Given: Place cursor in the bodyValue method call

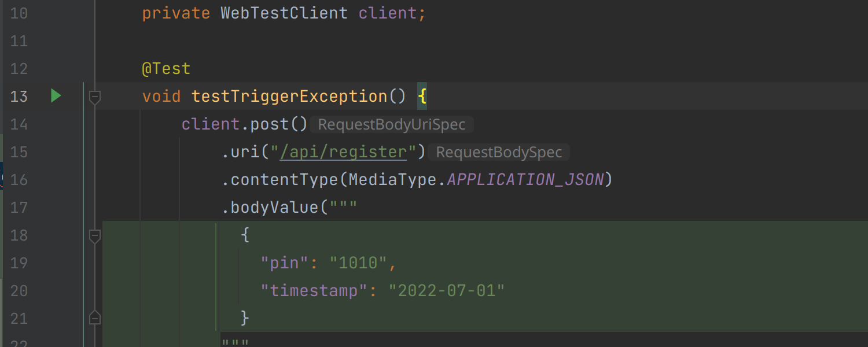Looking at the screenshot, I should [274, 208].
